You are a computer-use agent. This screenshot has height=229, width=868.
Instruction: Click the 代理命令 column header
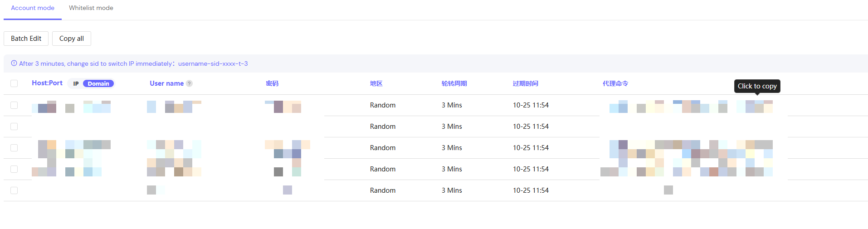pyautogui.click(x=615, y=83)
